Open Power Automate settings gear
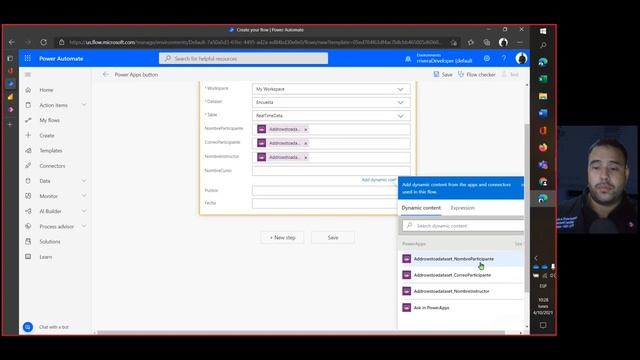This screenshot has width=640, height=360. point(487,58)
